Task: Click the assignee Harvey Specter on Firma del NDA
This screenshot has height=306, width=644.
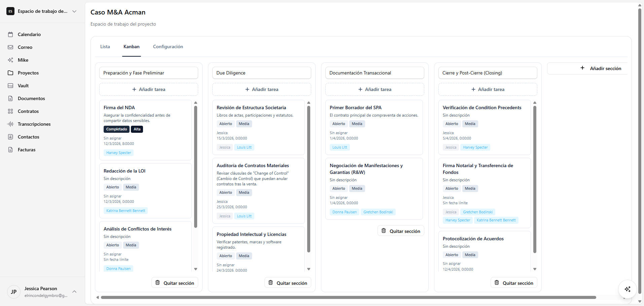Action: 118,153
